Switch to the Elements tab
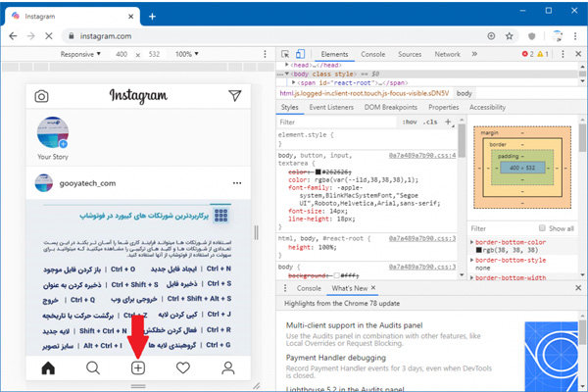The image size is (588, 392). [x=334, y=55]
